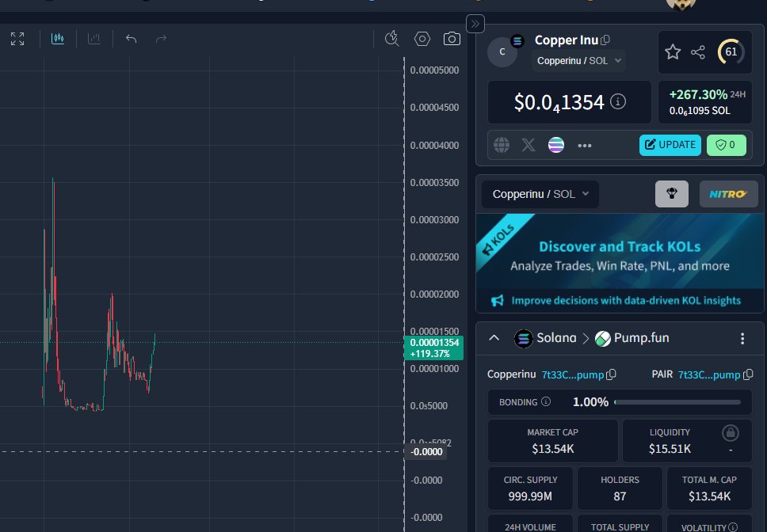The width and height of the screenshot is (767, 532).
Task: Open PAIR address 7t33C...pump
Action: point(709,374)
